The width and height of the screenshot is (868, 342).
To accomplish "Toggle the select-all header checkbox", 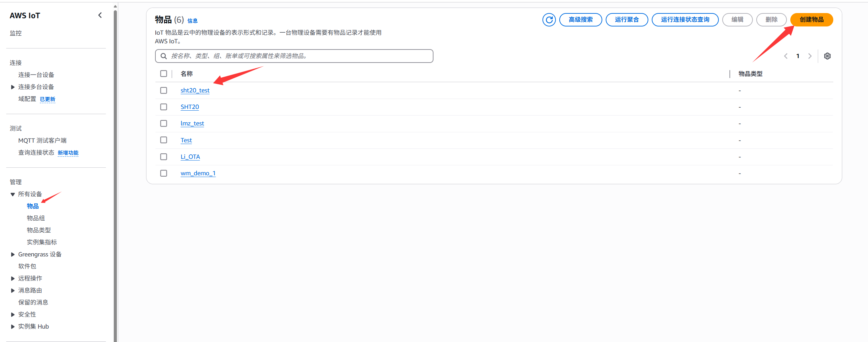I will click(164, 74).
